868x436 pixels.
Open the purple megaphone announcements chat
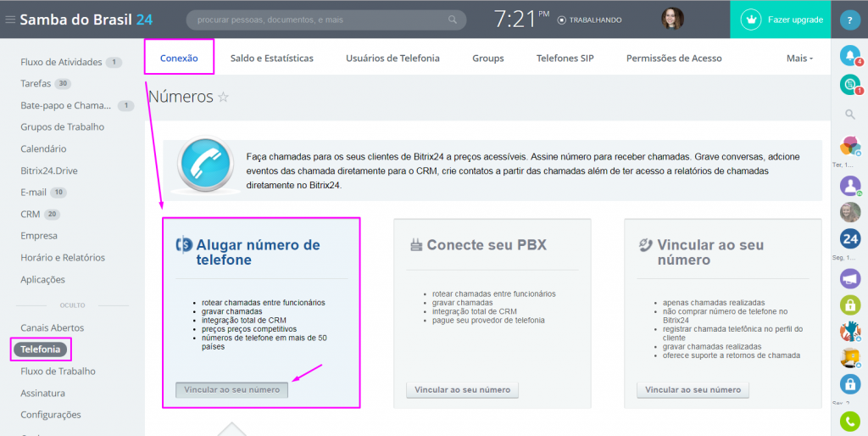click(849, 278)
